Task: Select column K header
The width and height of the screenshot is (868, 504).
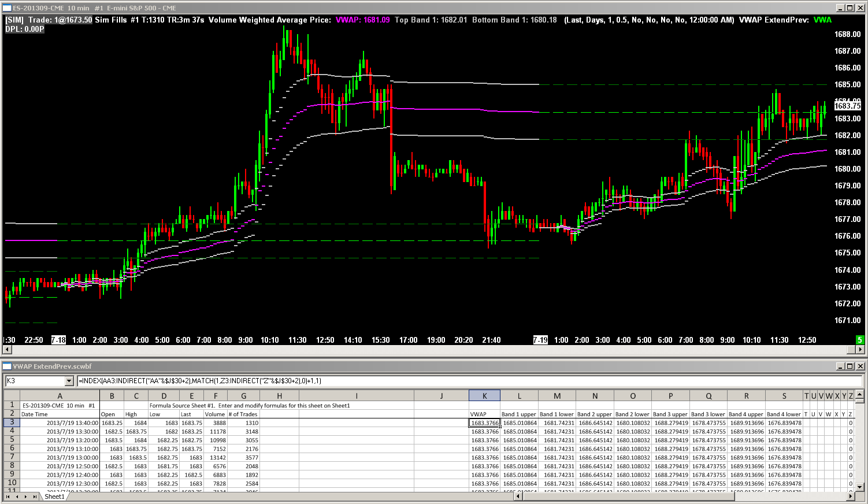Action: 484,396
